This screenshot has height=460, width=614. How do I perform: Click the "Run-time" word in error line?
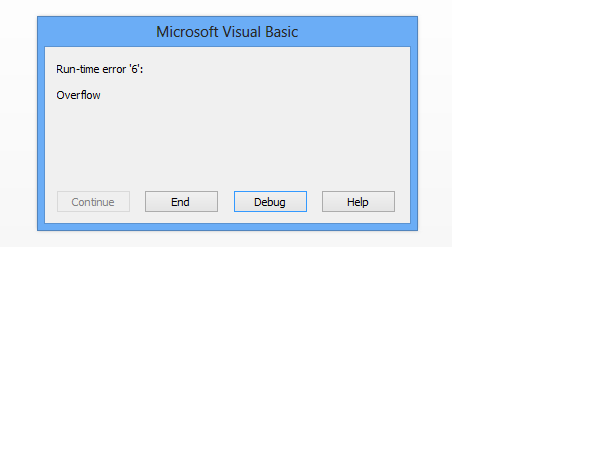click(x=78, y=69)
